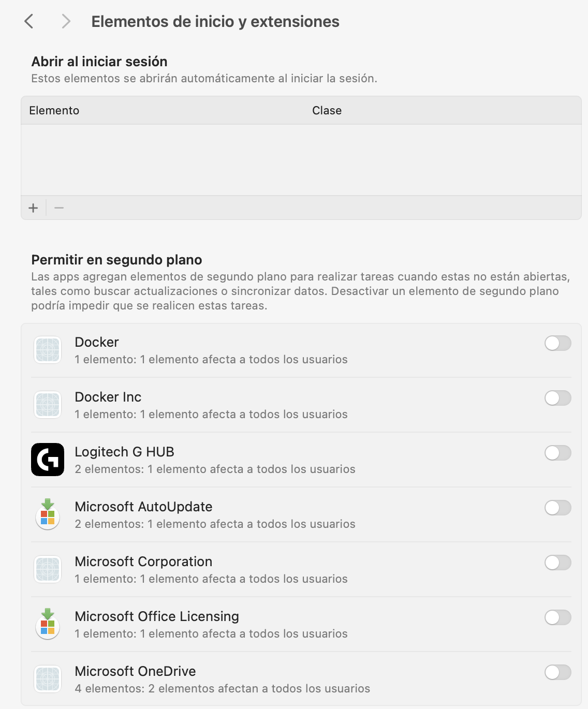Click the Microsoft Office Licensing icon

[48, 624]
